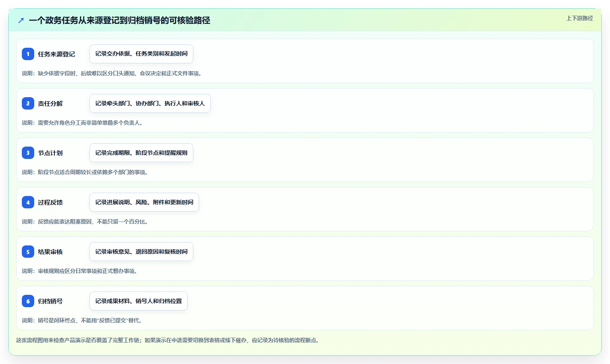Click the 过程反馈 step name
Screen dimensions: 610x364
pyautogui.click(x=50, y=202)
